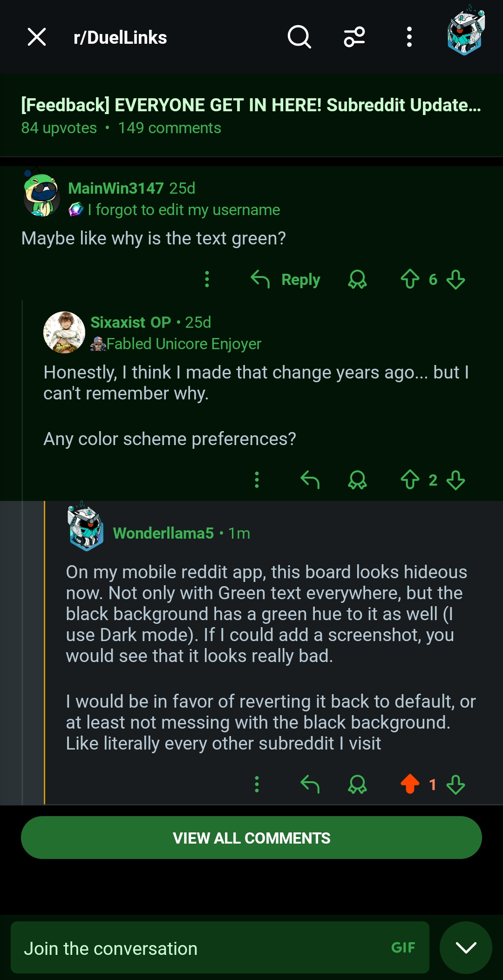Image resolution: width=503 pixels, height=980 pixels.
Task: Remove upvote from Wonderllama5's comment
Action: [410, 784]
